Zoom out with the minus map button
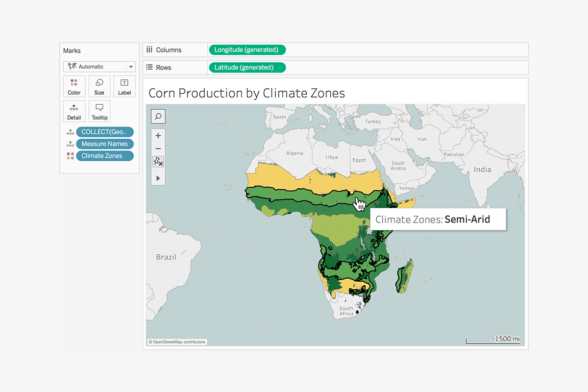Screen dimensions: 588x392 point(158,149)
